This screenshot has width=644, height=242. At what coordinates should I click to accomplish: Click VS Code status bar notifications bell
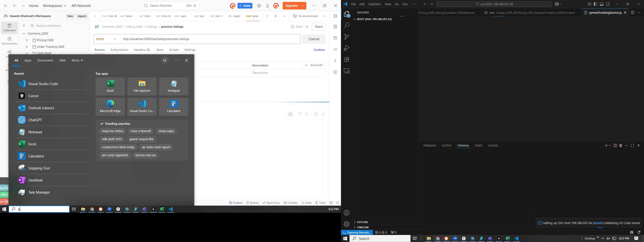[x=639, y=232]
